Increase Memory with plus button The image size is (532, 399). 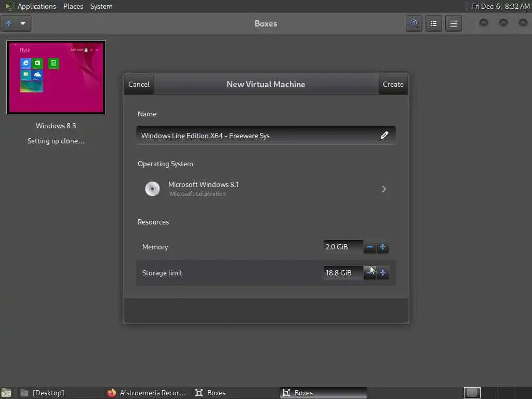point(383,247)
